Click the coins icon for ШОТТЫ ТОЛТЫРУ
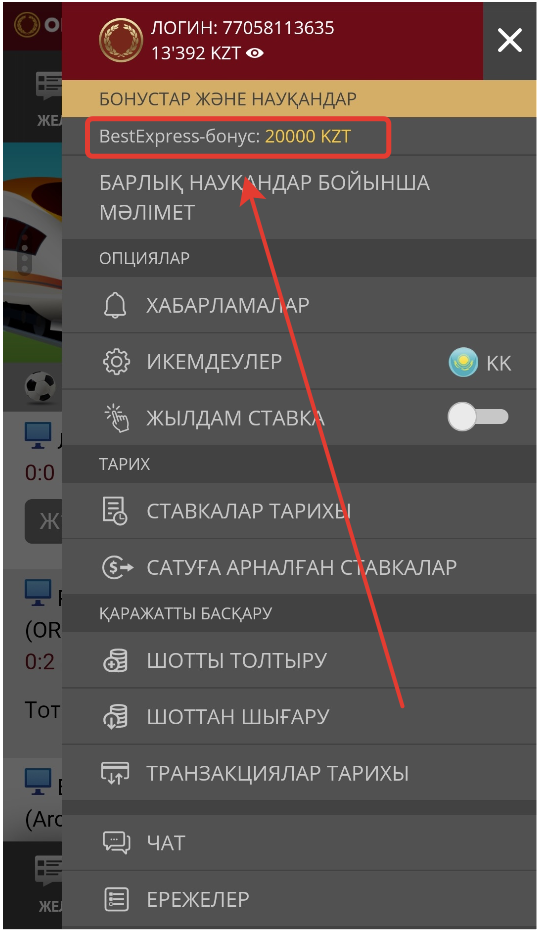This screenshot has height=933, width=540. coord(115,660)
